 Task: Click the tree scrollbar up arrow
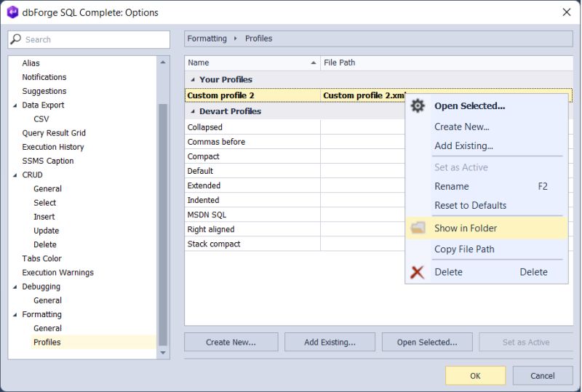click(163, 63)
